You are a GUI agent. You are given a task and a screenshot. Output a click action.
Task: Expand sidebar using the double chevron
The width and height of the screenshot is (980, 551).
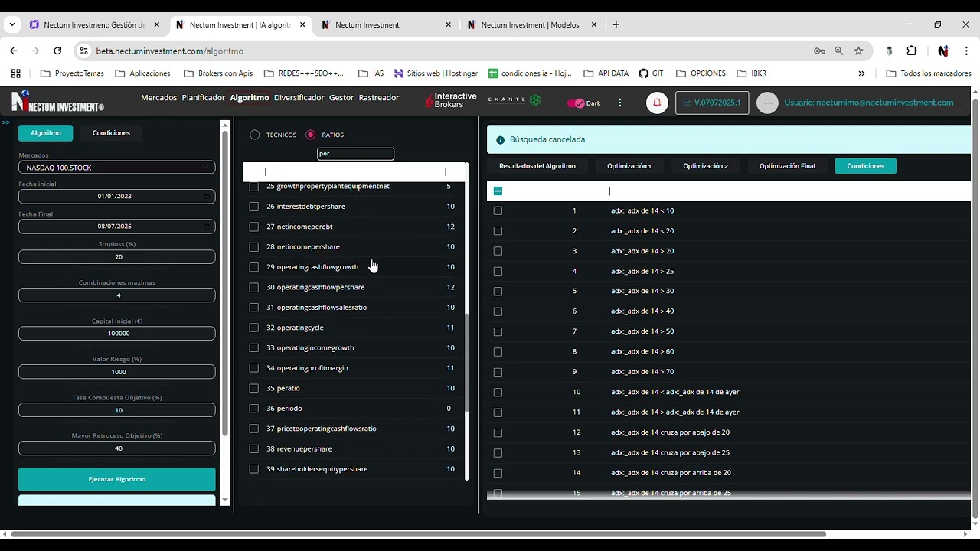coord(5,122)
